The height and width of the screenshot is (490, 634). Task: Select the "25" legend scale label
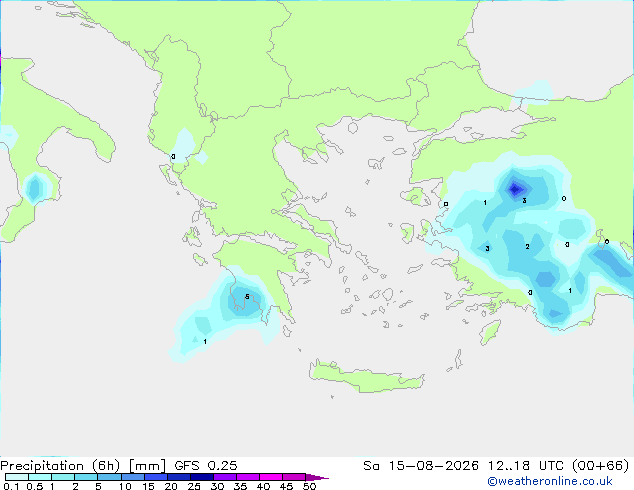pyautogui.click(x=194, y=486)
